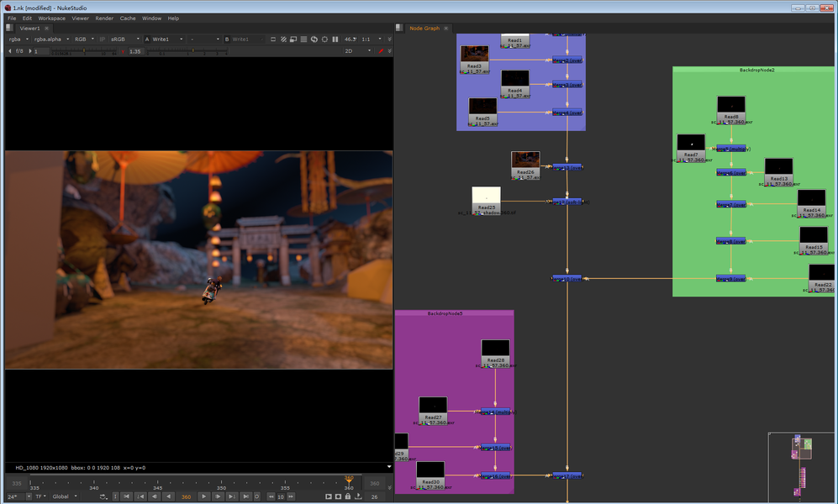Toggle the frame range lock icon
Screen dimensions: 838x504
tap(348, 496)
